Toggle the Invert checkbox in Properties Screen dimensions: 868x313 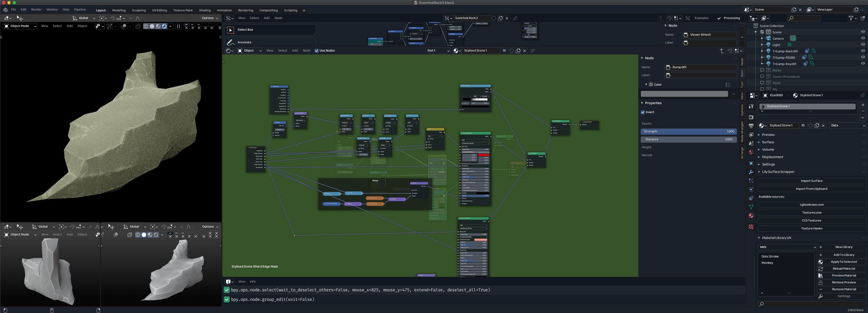coord(642,112)
